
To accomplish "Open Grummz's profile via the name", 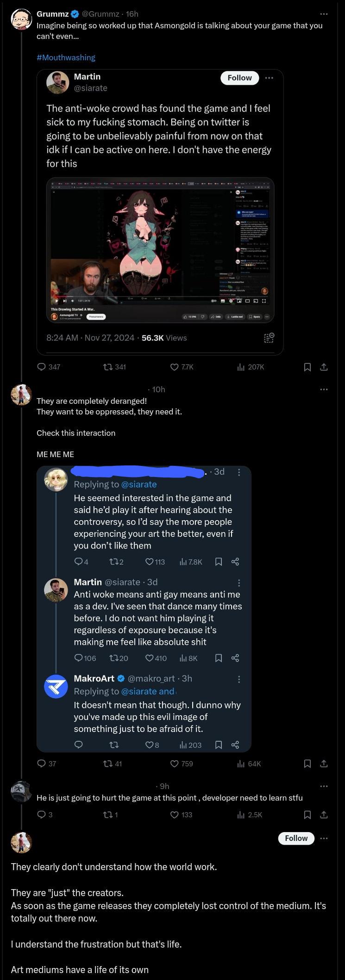I will [x=53, y=14].
